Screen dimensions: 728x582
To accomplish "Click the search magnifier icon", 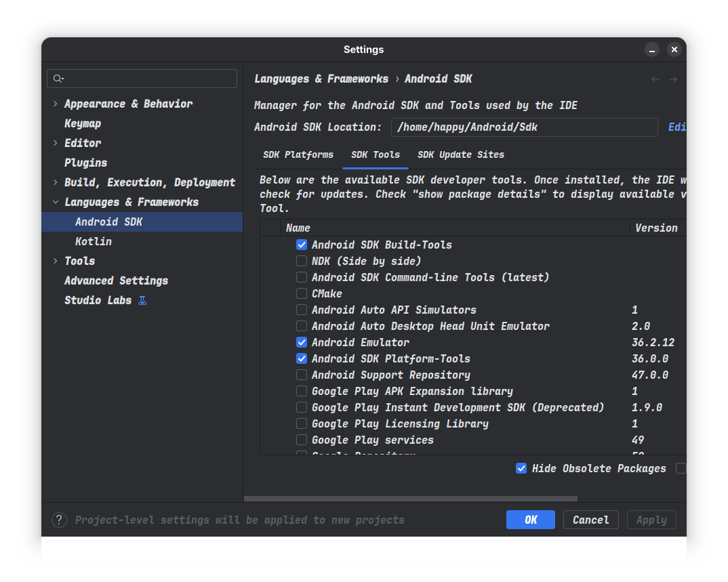I will pos(58,79).
